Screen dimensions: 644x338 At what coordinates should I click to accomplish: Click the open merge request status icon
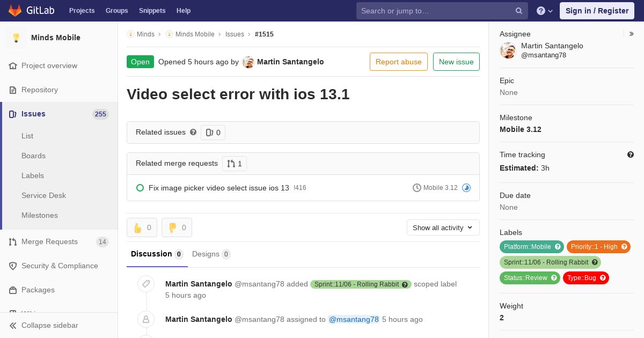140,188
